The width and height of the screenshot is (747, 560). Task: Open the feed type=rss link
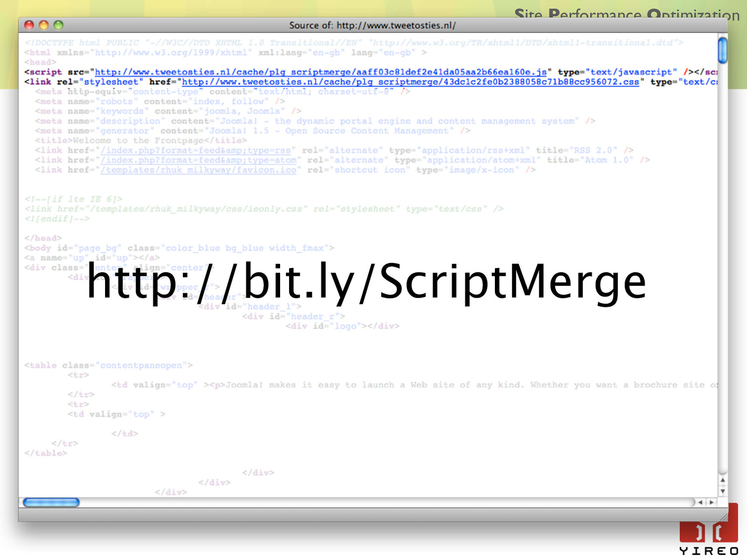196,150
